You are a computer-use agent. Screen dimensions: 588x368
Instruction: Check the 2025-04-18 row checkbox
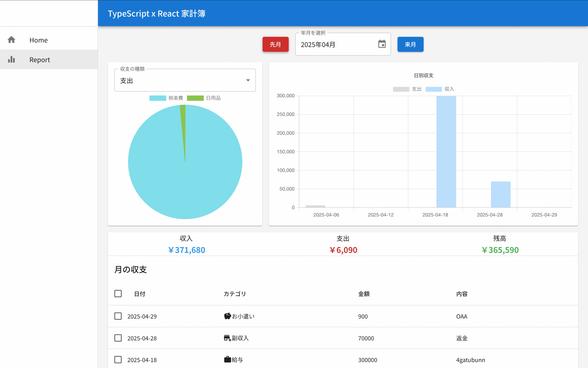click(118, 359)
